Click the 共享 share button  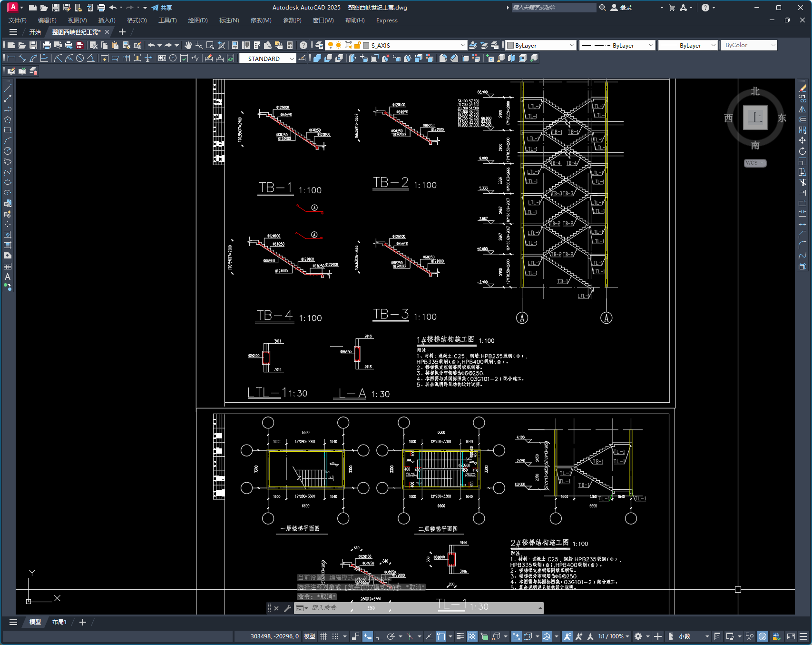tap(162, 8)
